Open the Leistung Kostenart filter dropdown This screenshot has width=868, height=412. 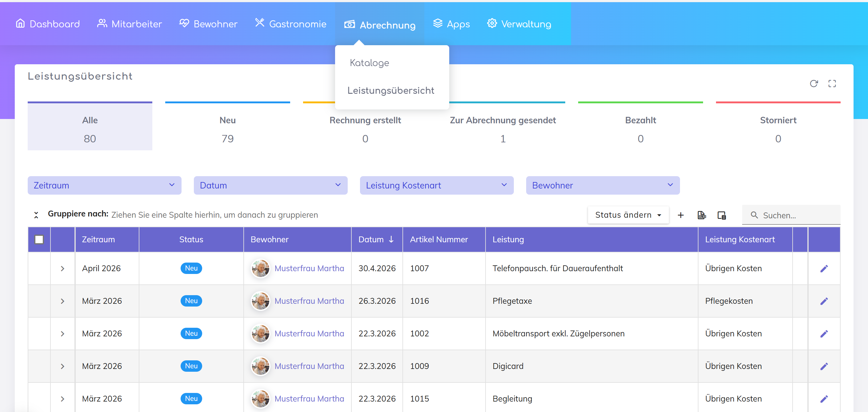[436, 185]
